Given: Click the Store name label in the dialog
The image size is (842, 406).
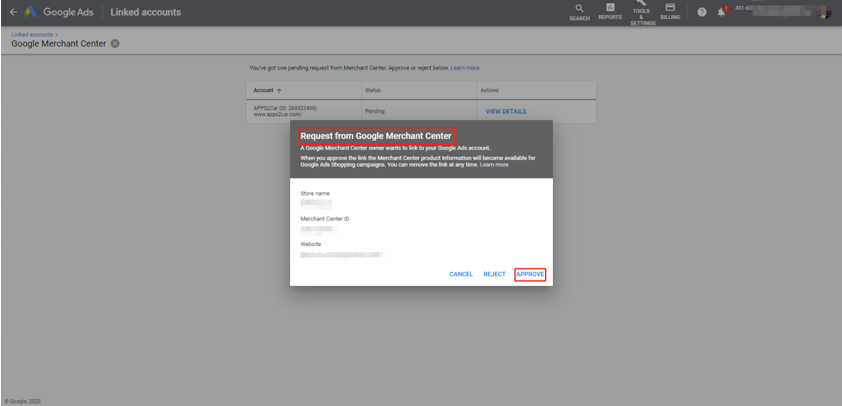Looking at the screenshot, I should [x=315, y=193].
